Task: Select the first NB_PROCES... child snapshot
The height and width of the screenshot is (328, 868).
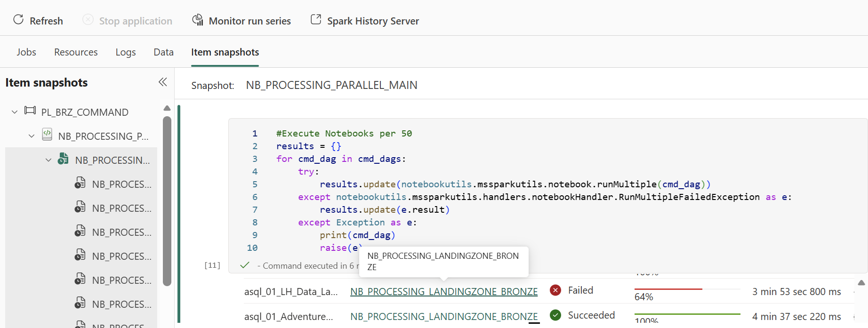Action: 113,184
